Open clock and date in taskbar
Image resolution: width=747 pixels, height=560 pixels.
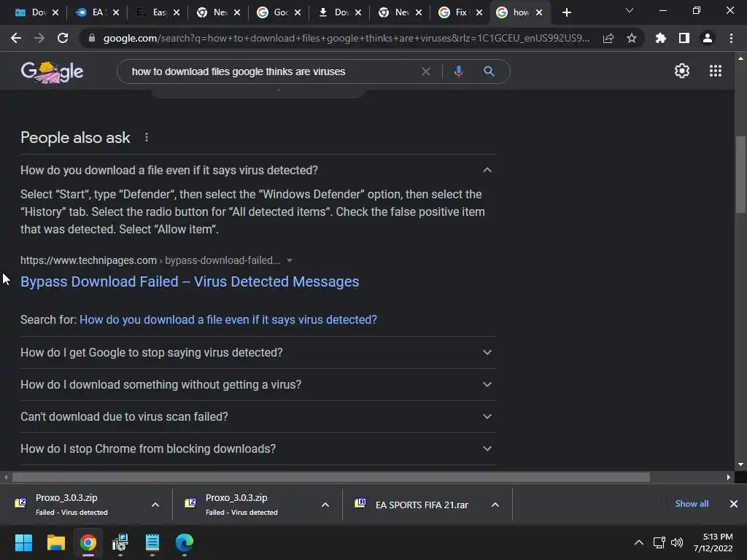pyautogui.click(x=713, y=542)
